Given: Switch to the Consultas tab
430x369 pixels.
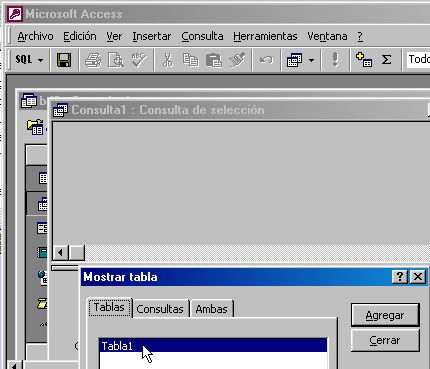Looking at the screenshot, I should click(160, 309).
